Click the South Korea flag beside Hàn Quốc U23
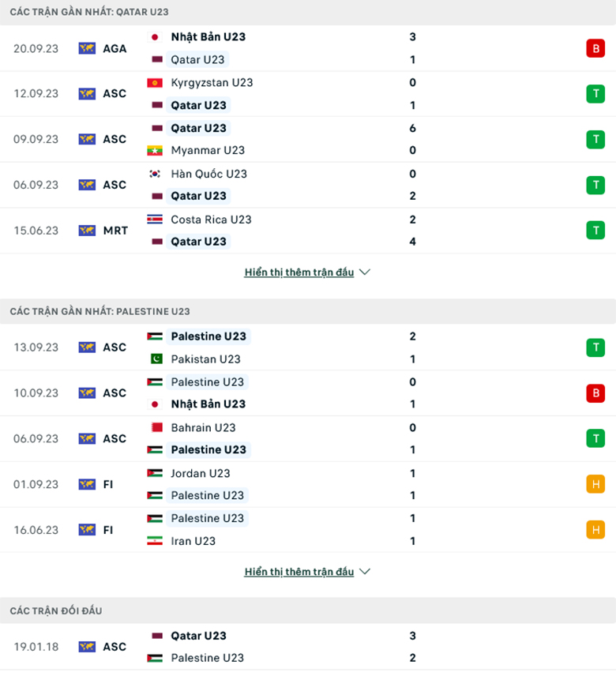616x676 pixels. point(155,174)
